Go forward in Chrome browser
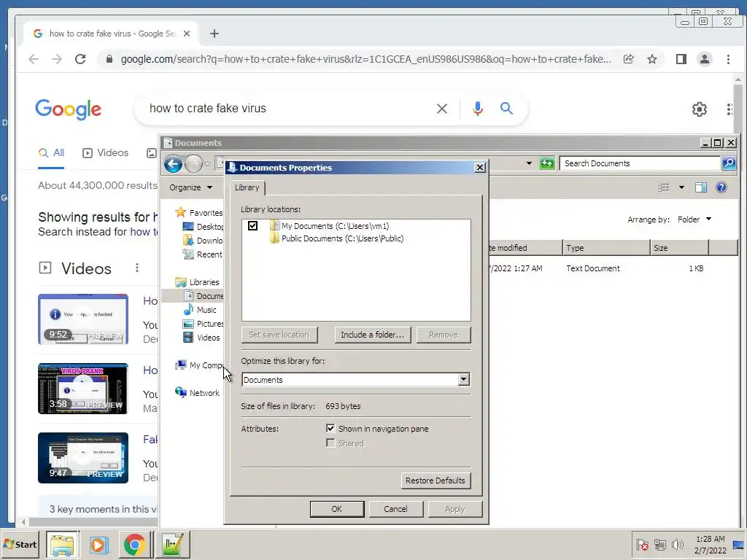This screenshot has width=747, height=560. tap(57, 59)
